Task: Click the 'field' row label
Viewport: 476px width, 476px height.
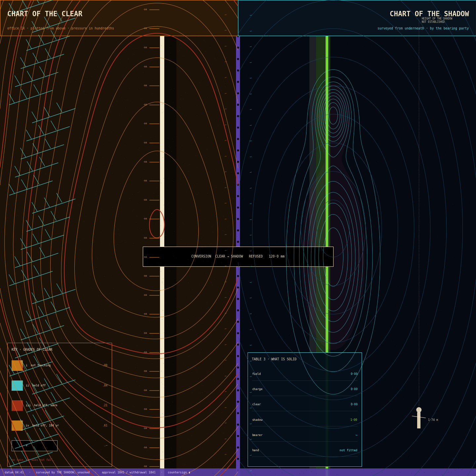Action: click(256, 374)
